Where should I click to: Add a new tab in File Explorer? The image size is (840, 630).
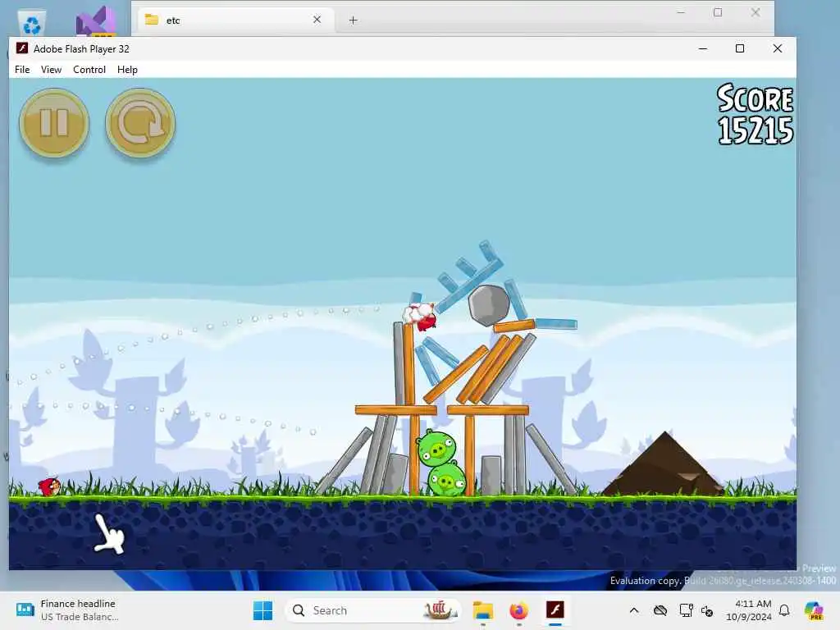[x=353, y=21]
